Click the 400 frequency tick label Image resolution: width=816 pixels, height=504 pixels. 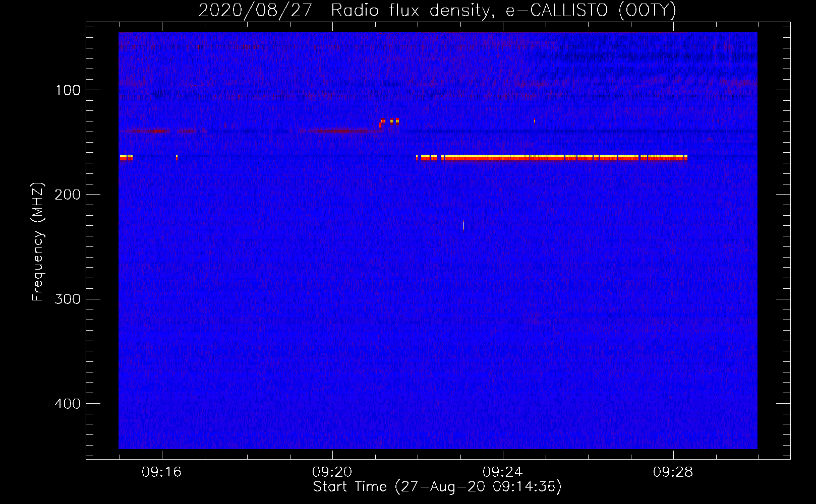click(68, 404)
